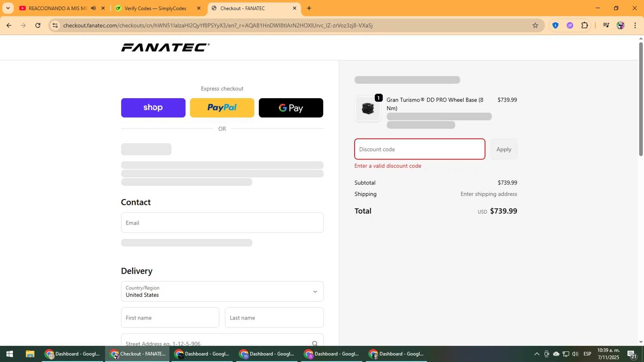The image size is (644, 362).
Task: Close the Verify Codes SimplyCodes tab
Action: pos(198,8)
